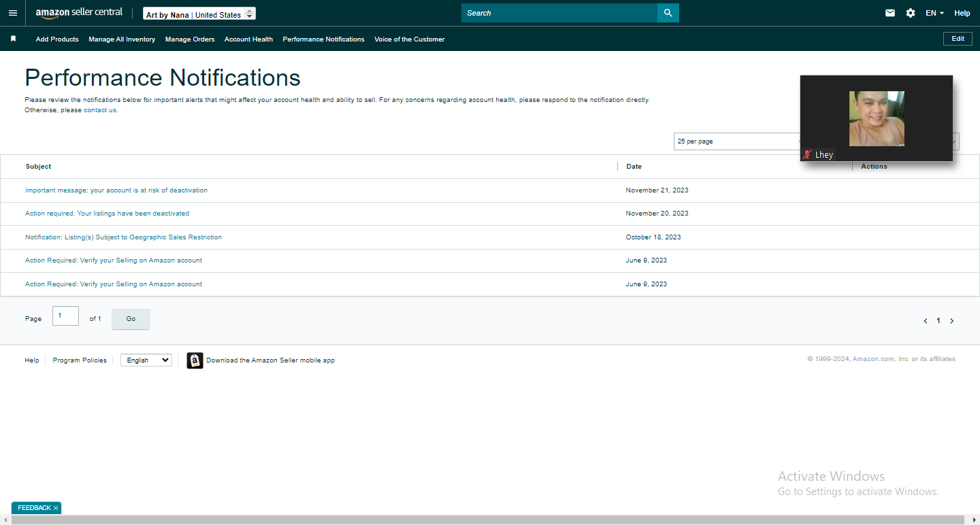Image resolution: width=980 pixels, height=525 pixels.
Task: Click the November 20, 2023 date cell
Action: pos(657,214)
